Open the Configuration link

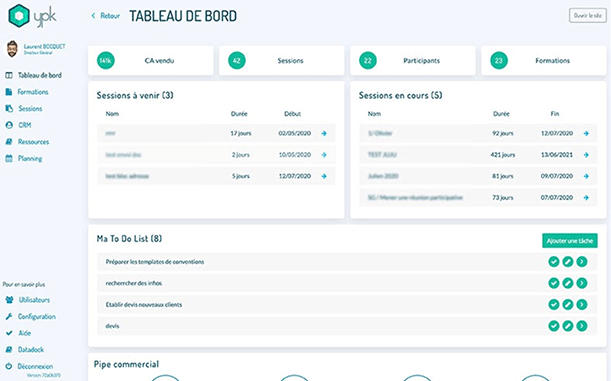[37, 316]
